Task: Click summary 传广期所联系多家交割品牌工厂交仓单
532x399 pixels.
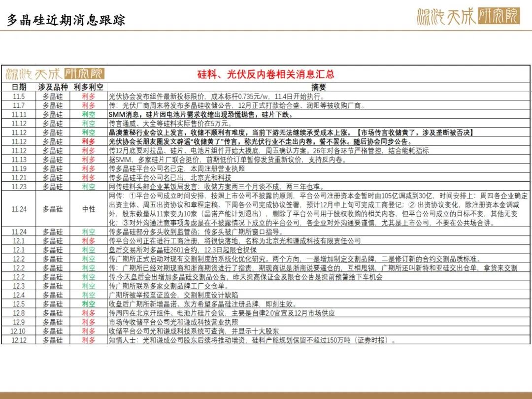Action: [169, 286]
